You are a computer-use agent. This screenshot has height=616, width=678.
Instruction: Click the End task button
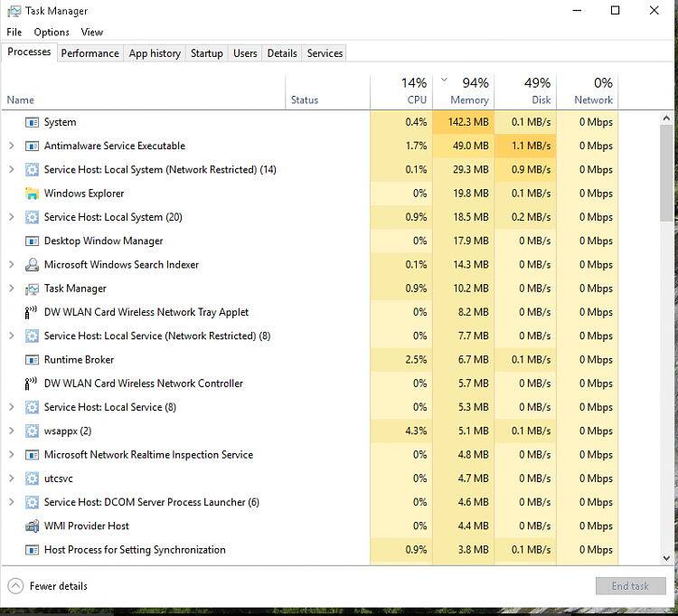(x=630, y=586)
